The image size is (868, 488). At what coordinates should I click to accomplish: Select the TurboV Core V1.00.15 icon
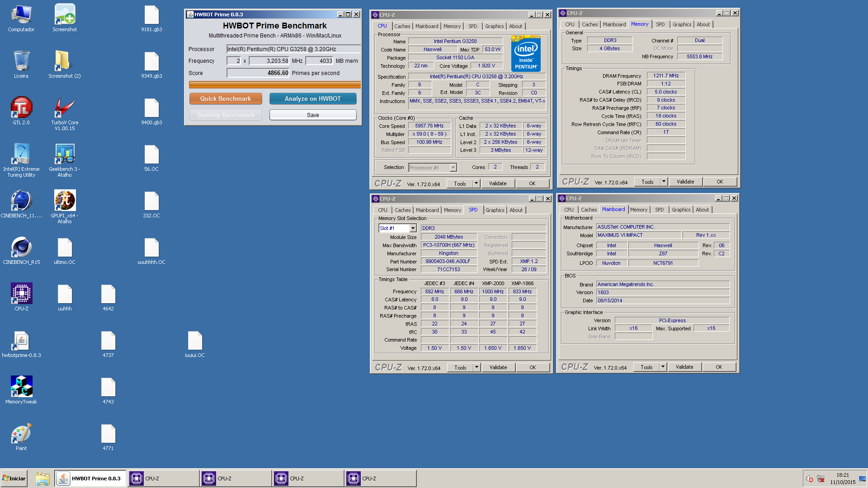[x=65, y=114]
